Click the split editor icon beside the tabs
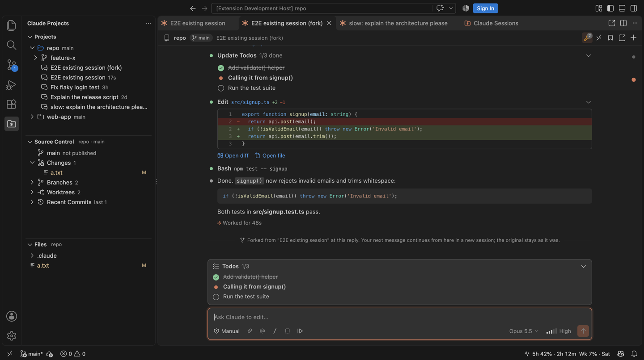The image size is (644, 360). [623, 23]
